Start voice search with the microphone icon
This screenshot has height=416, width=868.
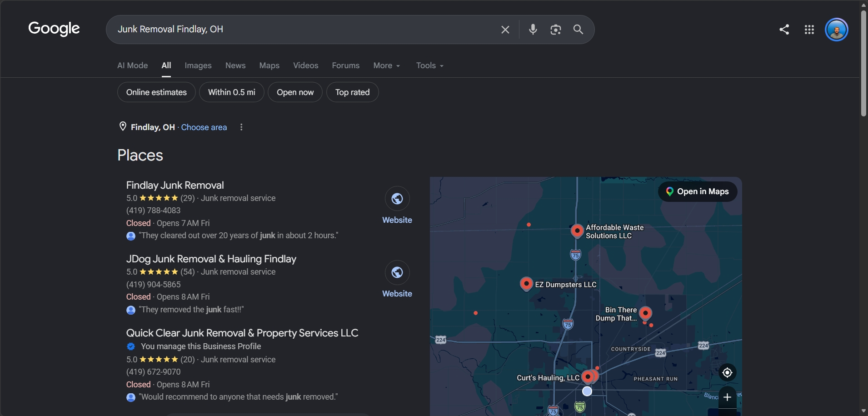pyautogui.click(x=533, y=30)
